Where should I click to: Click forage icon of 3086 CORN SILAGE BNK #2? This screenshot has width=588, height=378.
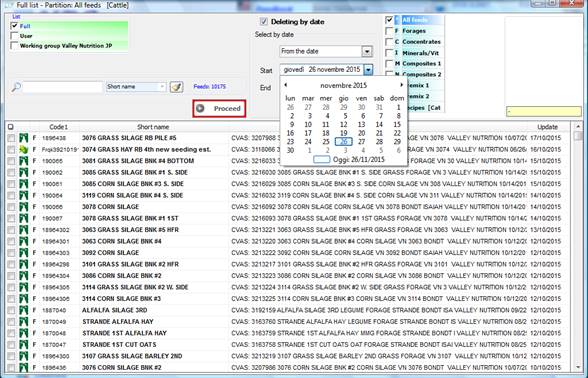click(x=24, y=276)
